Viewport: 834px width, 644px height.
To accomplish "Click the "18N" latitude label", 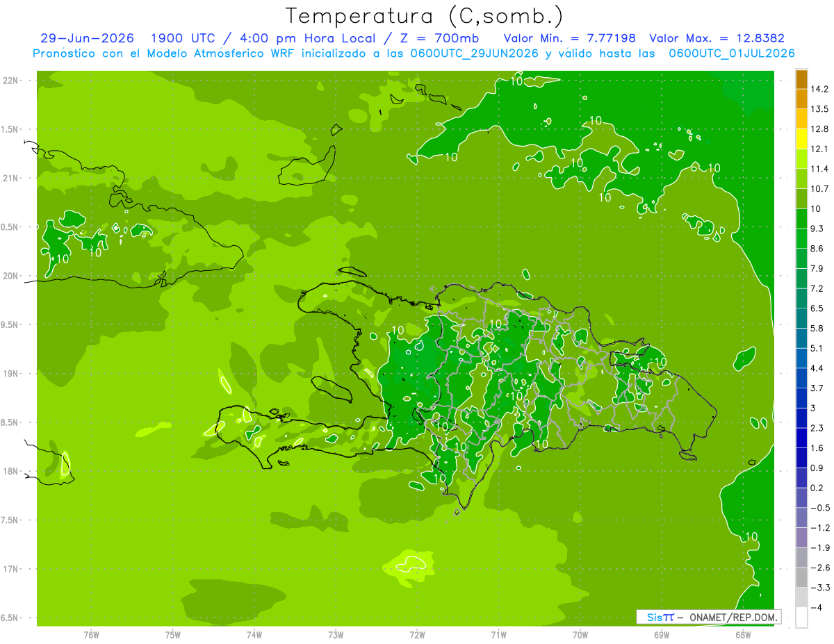I will click(x=12, y=471).
